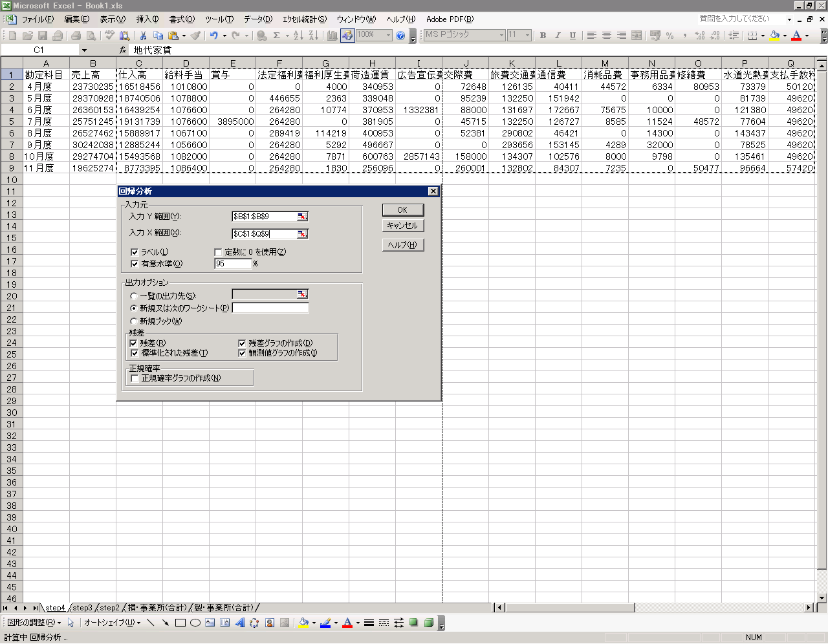
Task: Click the yellow Fill Color bucket in Formatting toolbar
Action: click(x=774, y=36)
